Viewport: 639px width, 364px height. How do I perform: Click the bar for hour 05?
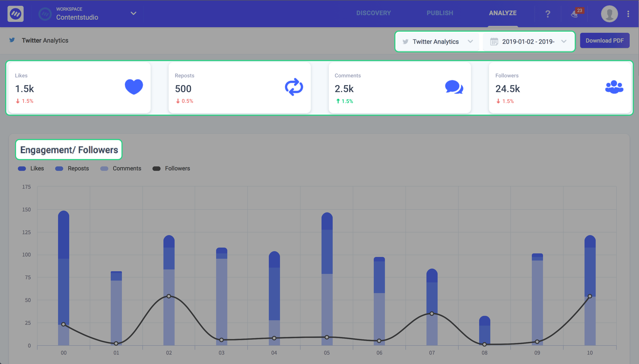coord(327,279)
